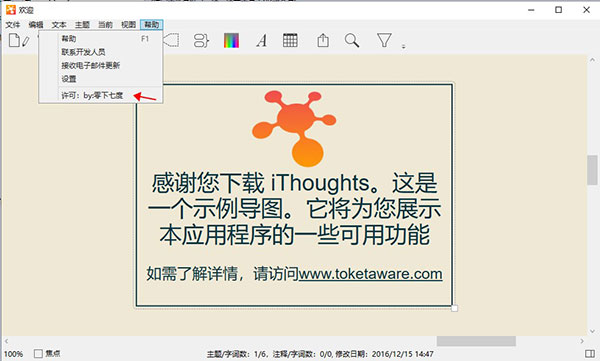Open the 文本 menu
Screen dimensions: 600x361
[59, 25]
